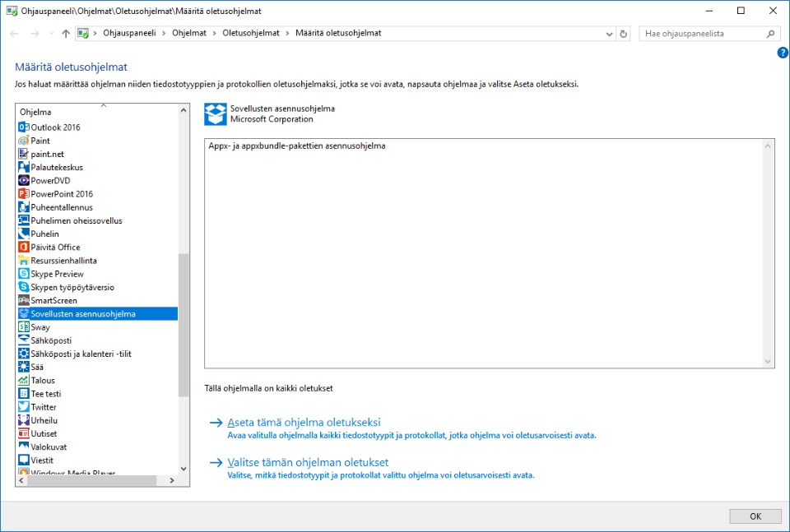This screenshot has height=532, width=790.
Task: Select the Resurssienhallinta folder icon
Action: pos(23,260)
